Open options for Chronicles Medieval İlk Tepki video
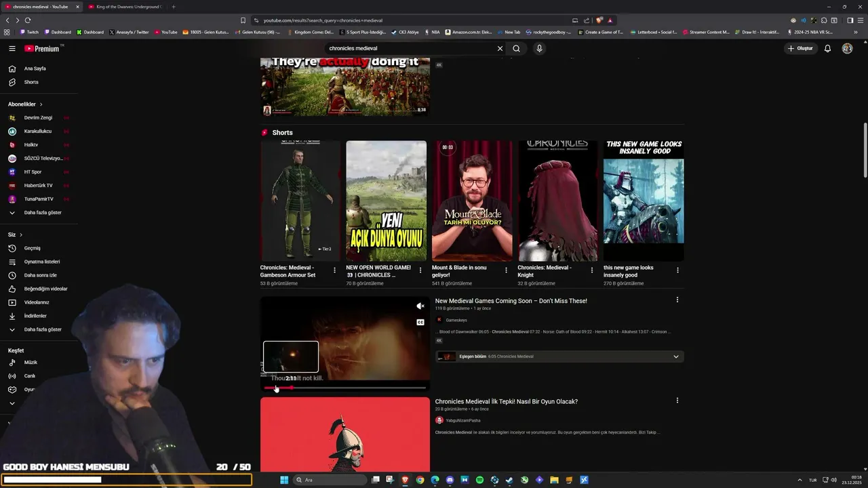Image resolution: width=868 pixels, height=488 pixels. tap(677, 401)
